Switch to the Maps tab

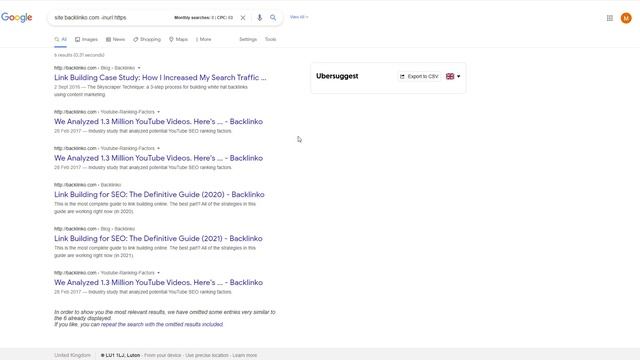tap(178, 40)
